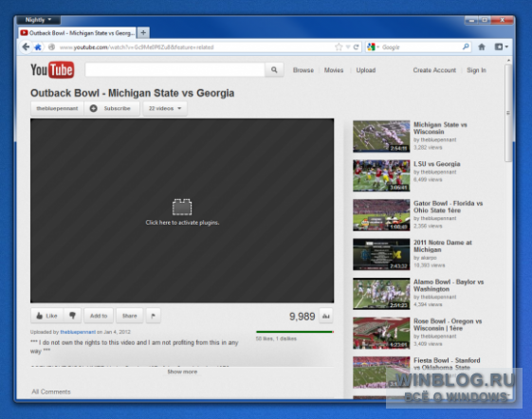Select the Outback Bowl browser tab
The height and width of the screenshot is (419, 532).
(78, 33)
